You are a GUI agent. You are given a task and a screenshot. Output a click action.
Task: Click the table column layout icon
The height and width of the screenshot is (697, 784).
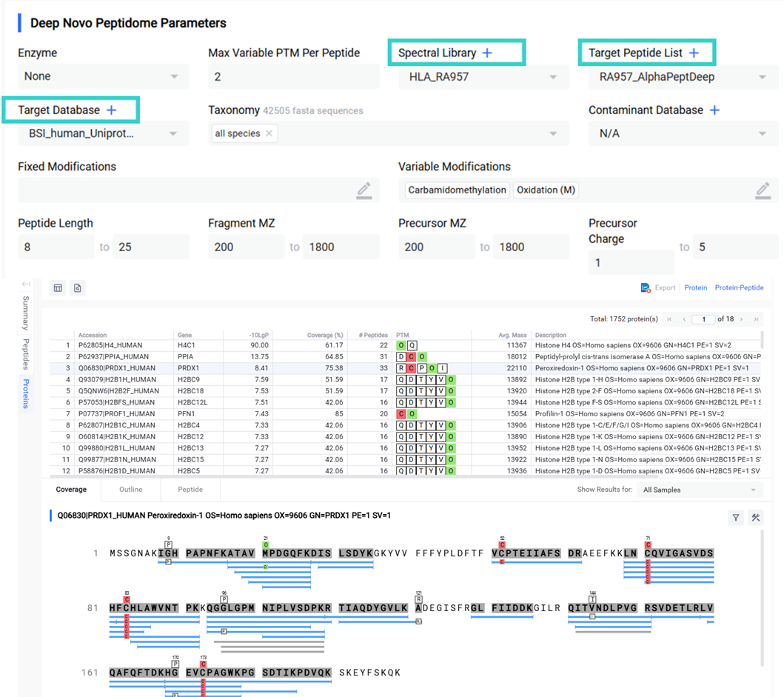(x=58, y=287)
